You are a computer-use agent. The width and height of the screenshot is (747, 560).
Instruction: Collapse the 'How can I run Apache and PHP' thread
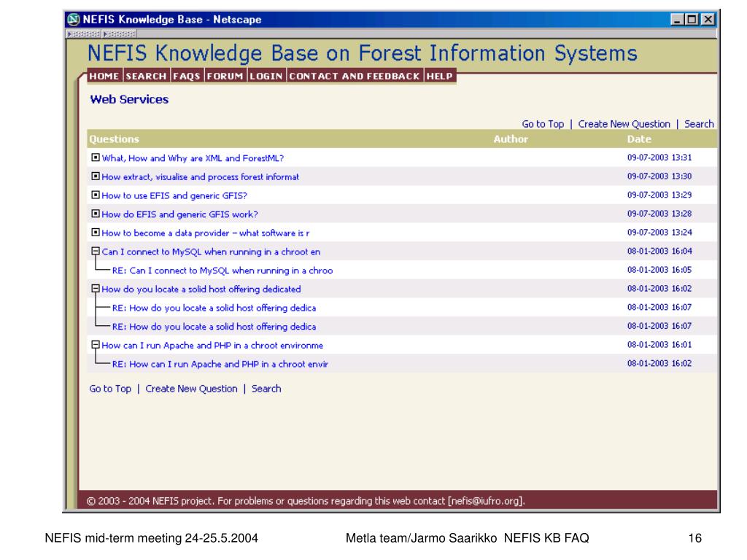[x=96, y=345]
